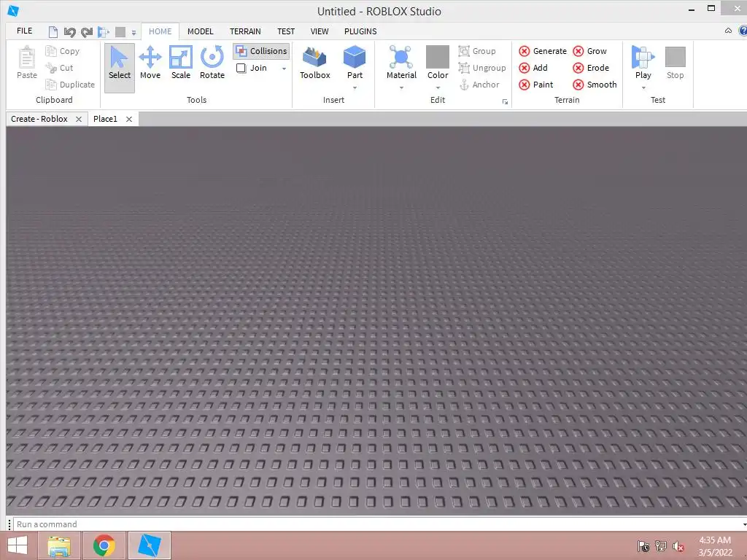747x560 pixels.
Task: Click the Add terrain tool
Action: tap(533, 68)
